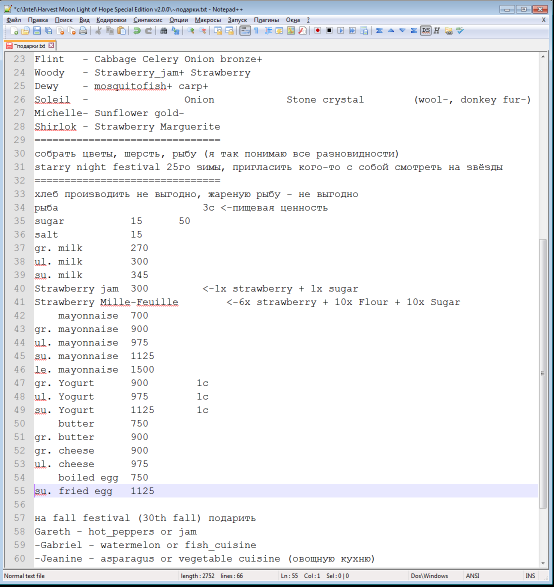Toggle show all characters pilcrow icon

pos(256,31)
